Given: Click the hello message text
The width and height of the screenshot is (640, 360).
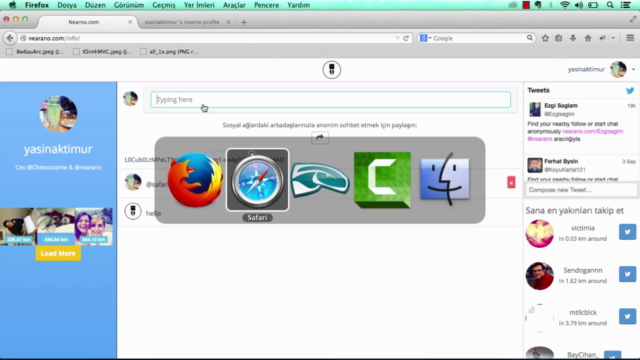Looking at the screenshot, I should [x=153, y=213].
